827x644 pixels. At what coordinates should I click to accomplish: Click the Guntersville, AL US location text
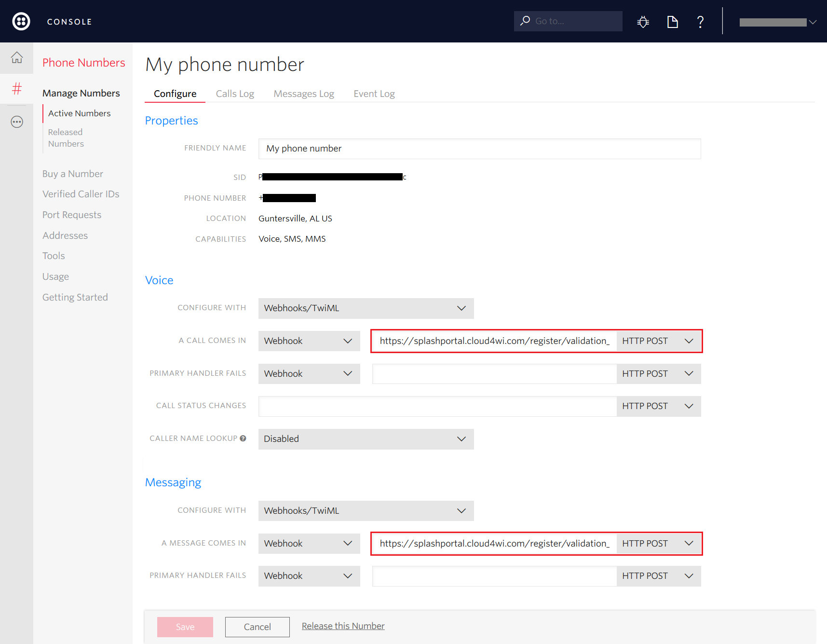click(295, 219)
